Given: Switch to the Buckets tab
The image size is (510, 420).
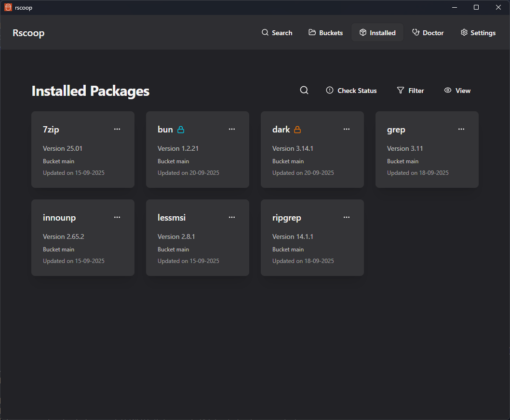Looking at the screenshot, I should pos(325,32).
